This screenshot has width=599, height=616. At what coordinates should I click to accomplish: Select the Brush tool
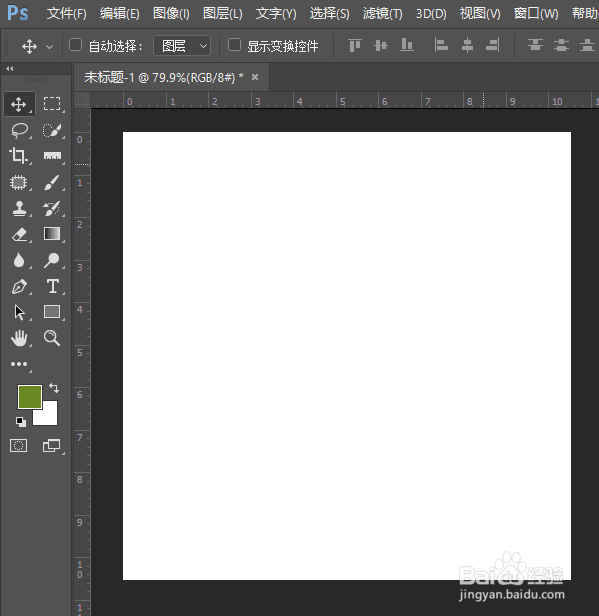coord(52,182)
